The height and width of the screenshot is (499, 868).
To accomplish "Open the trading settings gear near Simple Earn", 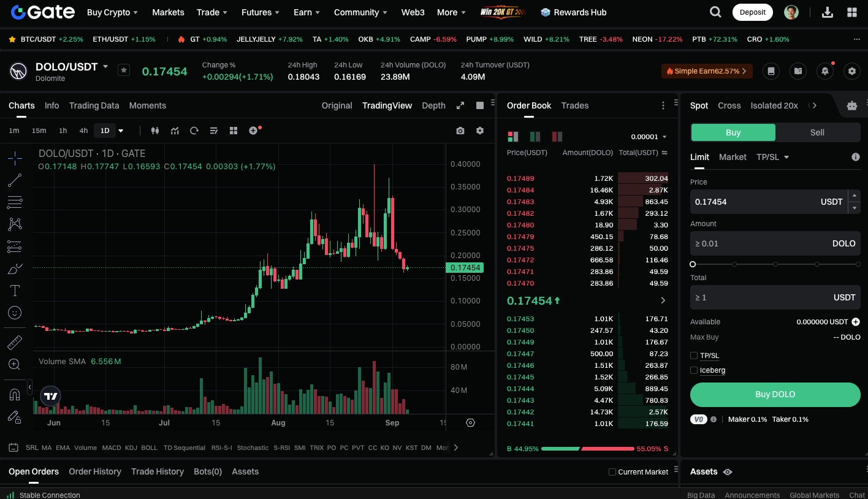I will coord(852,71).
